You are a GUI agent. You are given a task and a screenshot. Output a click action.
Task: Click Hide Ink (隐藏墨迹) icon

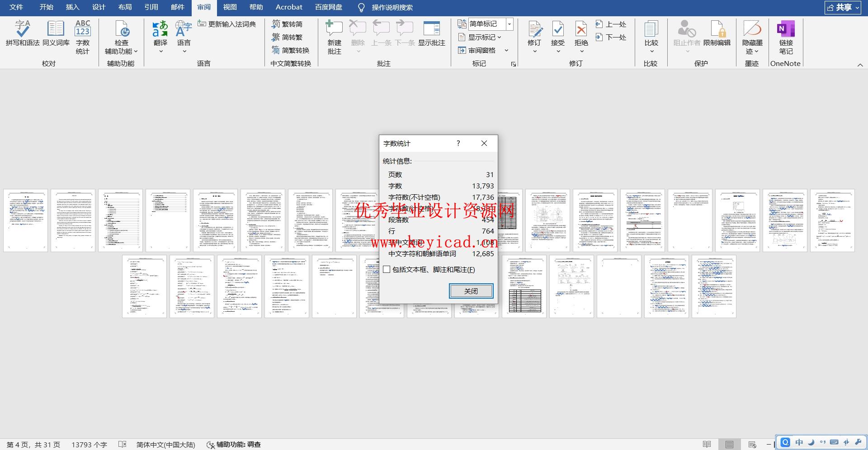coord(752,29)
